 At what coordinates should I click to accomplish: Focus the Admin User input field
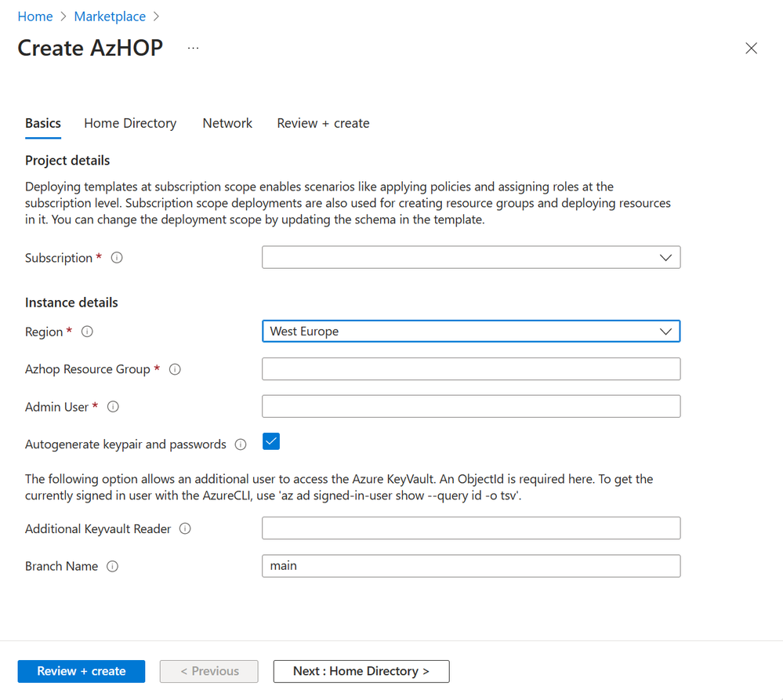point(471,406)
